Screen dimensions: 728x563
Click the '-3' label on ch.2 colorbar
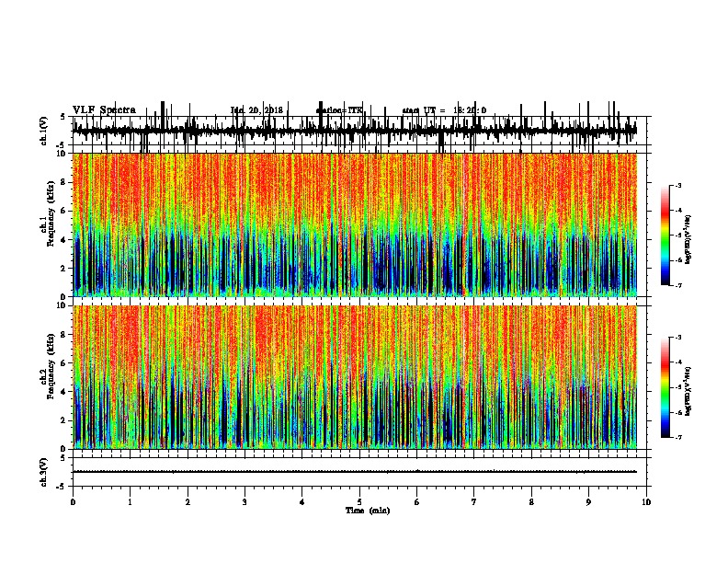click(x=677, y=338)
